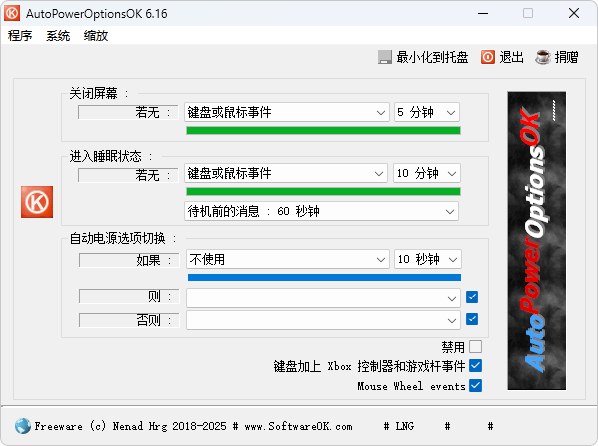Screen dimensions: 598x446
Task: Enable the 禁用 (disable) checkbox
Action: [476, 347]
